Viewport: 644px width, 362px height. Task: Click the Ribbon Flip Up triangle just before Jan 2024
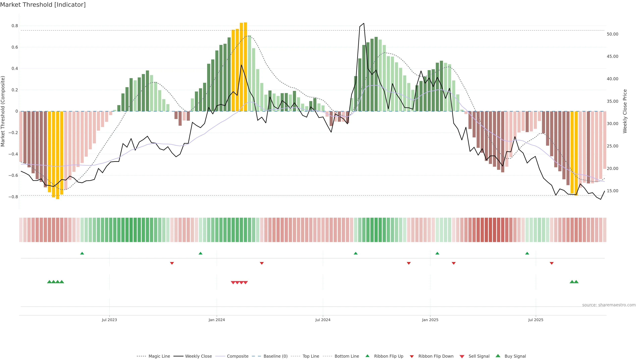pos(201,253)
